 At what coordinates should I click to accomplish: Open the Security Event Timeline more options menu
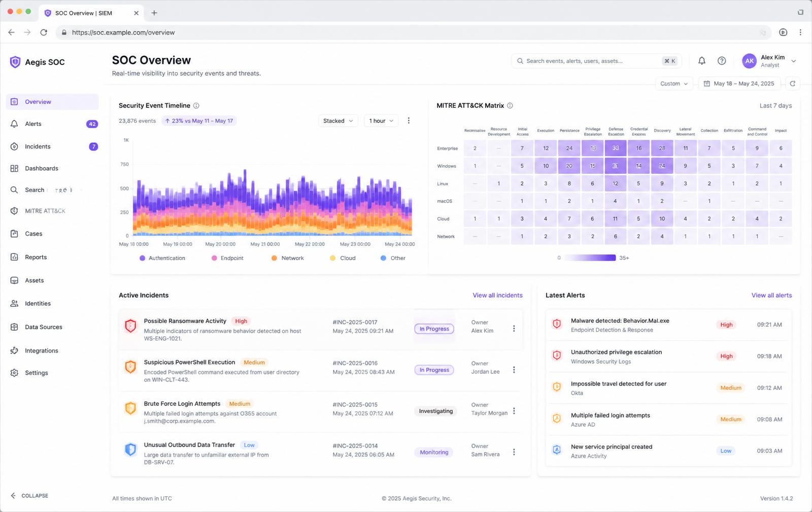click(x=409, y=121)
